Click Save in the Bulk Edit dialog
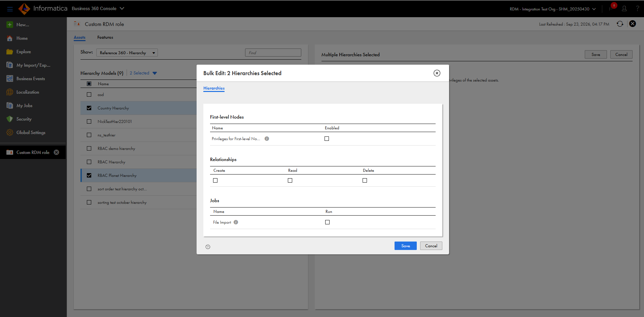Viewport: 644px width, 317px height. coord(406,246)
